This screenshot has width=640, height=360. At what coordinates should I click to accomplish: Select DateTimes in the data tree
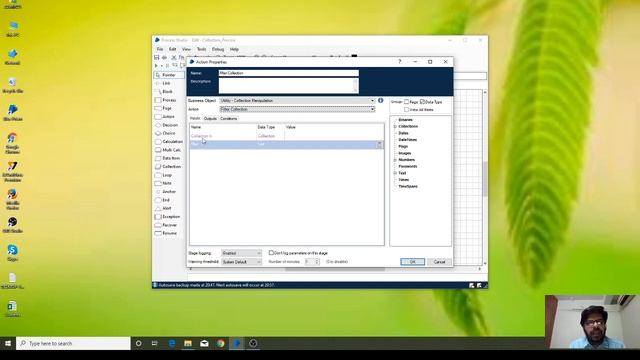(x=407, y=140)
